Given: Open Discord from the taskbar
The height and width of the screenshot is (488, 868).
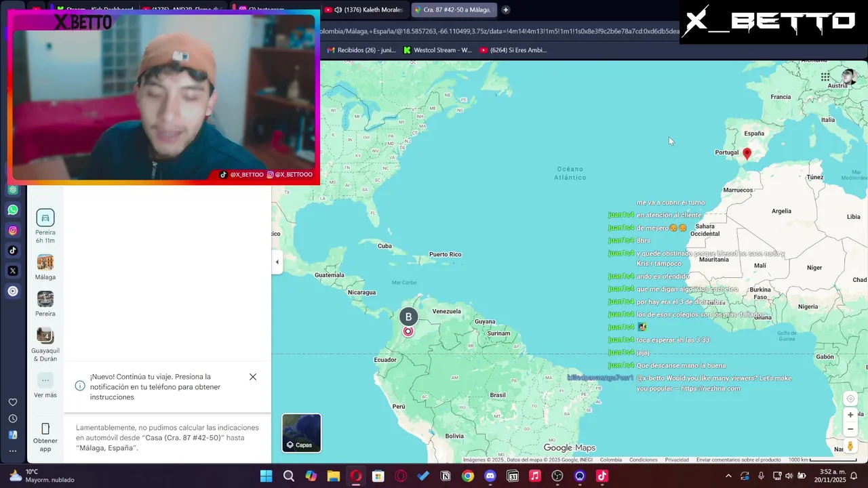Looking at the screenshot, I should [x=490, y=476].
